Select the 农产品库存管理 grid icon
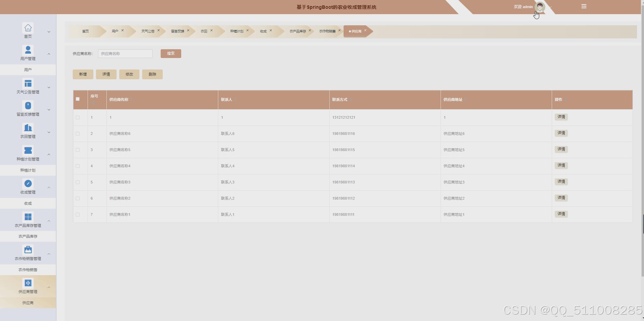Screen dimensions: 644x321 pyautogui.click(x=28, y=217)
